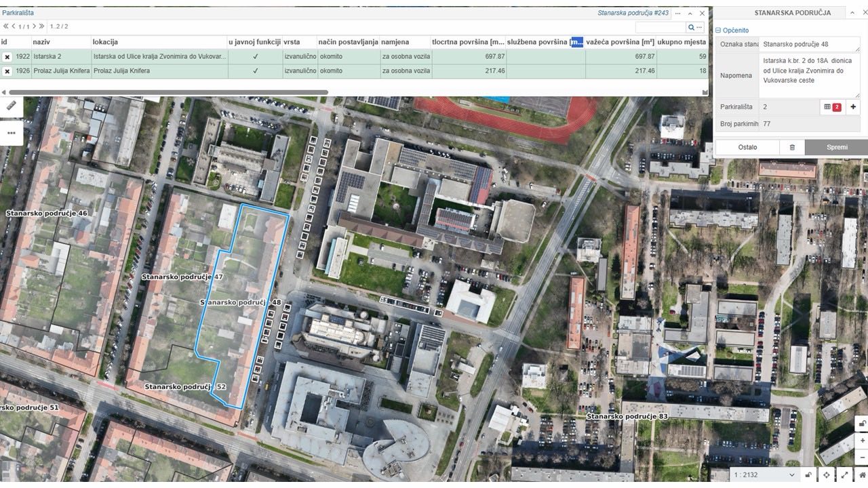Click the Stanarska područja #243 link
This screenshot has height=488, width=868.
pyautogui.click(x=633, y=13)
